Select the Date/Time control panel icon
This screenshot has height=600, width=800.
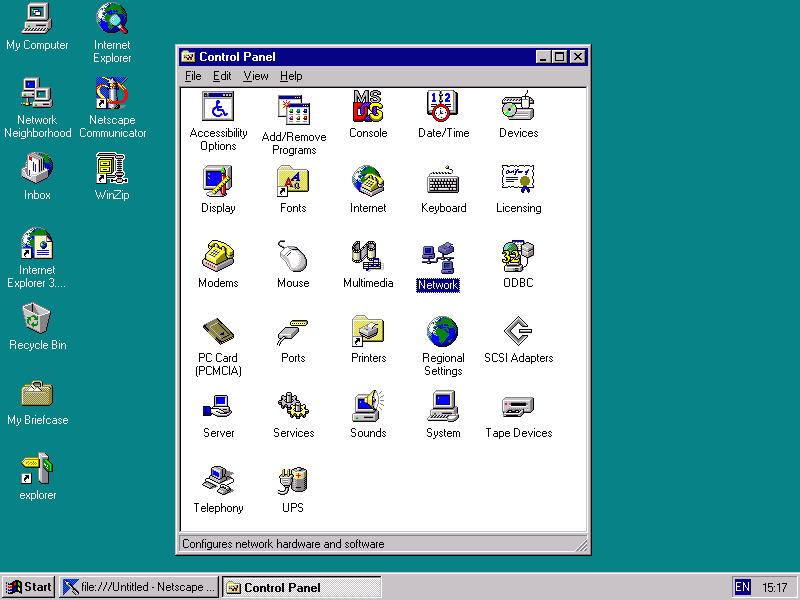443,107
